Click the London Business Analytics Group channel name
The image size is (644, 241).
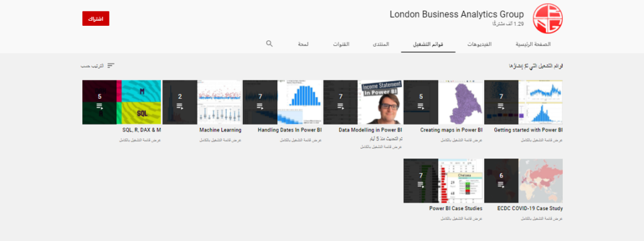point(457,14)
